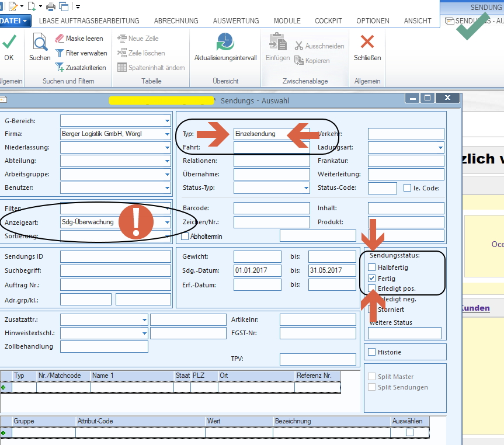Add a row with Neue Zeile

point(138,39)
